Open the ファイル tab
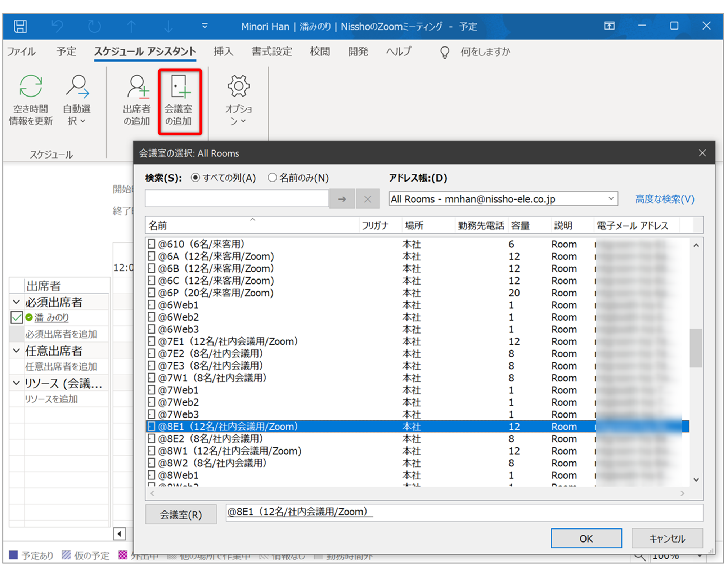The height and width of the screenshot is (567, 728). tap(21, 52)
